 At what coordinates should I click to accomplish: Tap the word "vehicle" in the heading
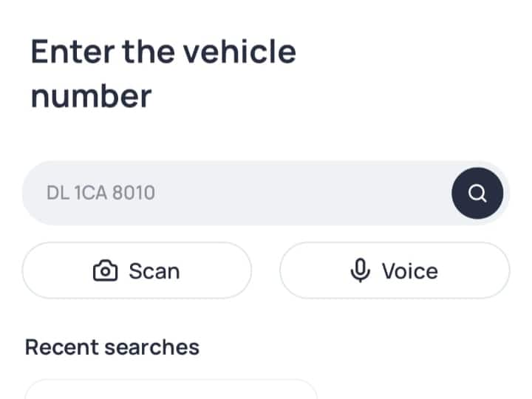pyautogui.click(x=239, y=52)
